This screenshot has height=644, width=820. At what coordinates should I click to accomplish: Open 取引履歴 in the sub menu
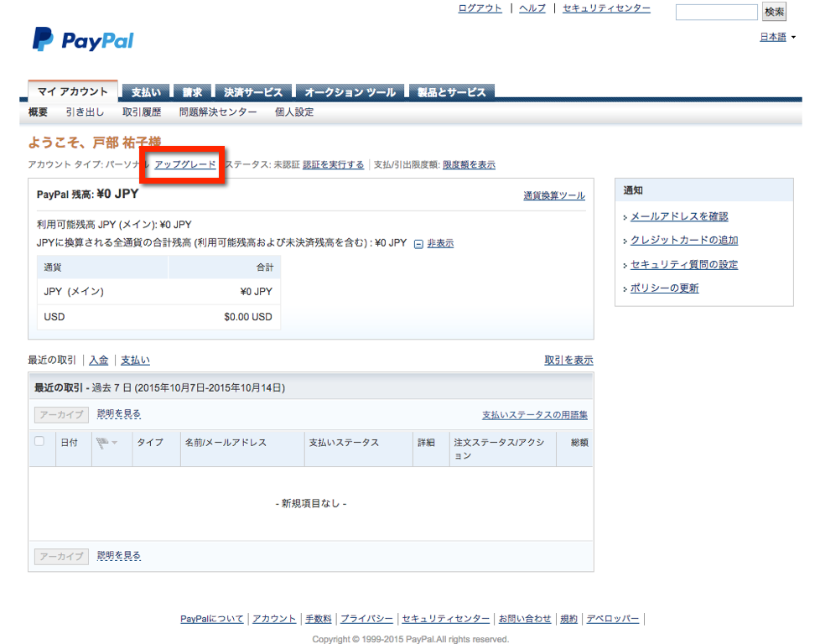(142, 112)
